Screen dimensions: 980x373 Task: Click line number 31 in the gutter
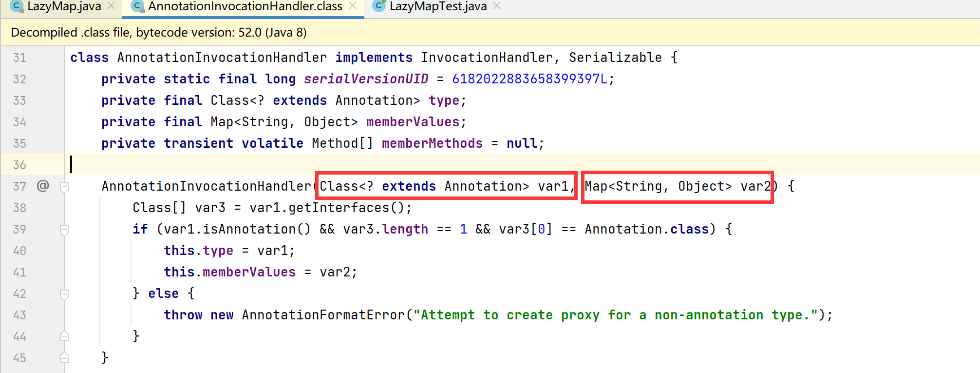(x=19, y=58)
